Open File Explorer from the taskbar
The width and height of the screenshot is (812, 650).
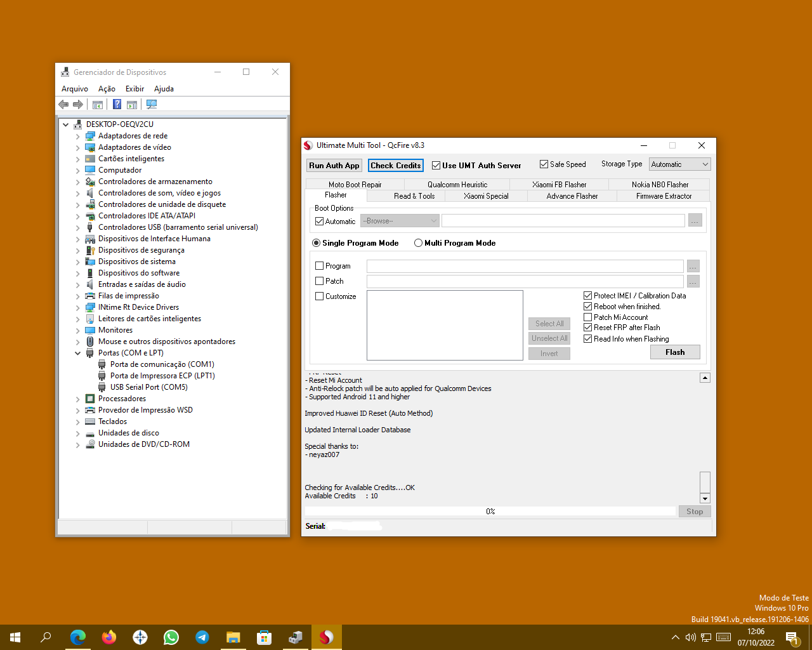pyautogui.click(x=233, y=637)
